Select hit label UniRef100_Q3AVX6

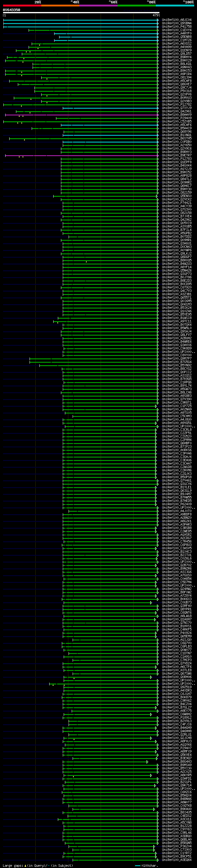[177, 345]
